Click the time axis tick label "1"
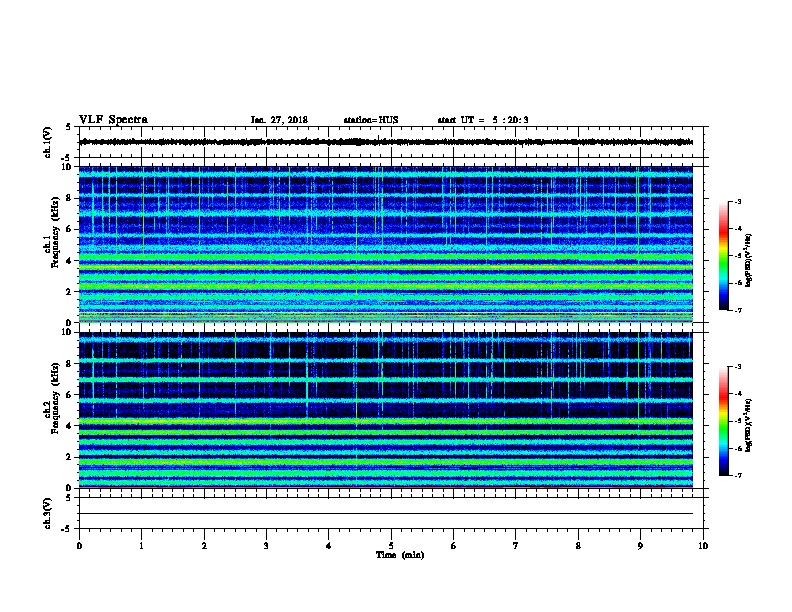This screenshot has height=612, width=792. (141, 546)
